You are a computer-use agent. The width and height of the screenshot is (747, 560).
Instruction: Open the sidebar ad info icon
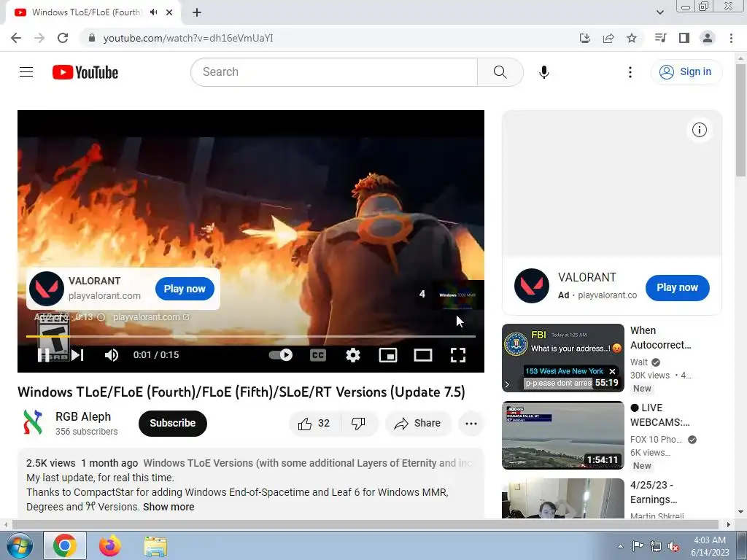(699, 130)
